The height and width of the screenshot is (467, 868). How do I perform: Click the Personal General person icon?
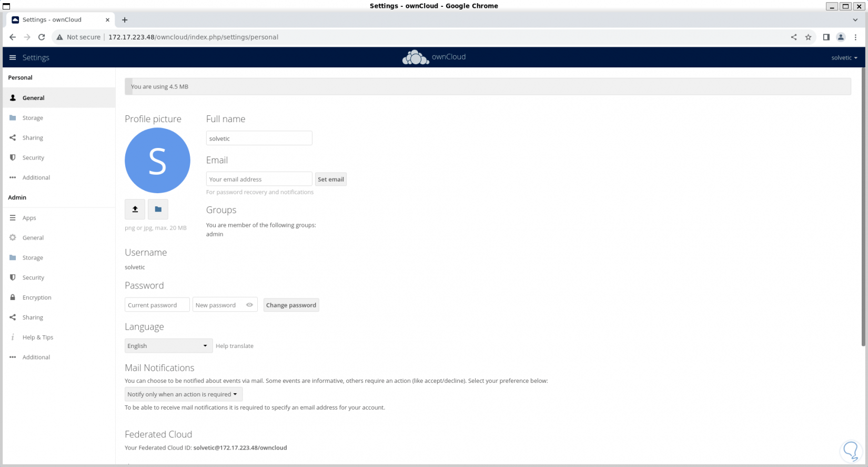pos(13,98)
